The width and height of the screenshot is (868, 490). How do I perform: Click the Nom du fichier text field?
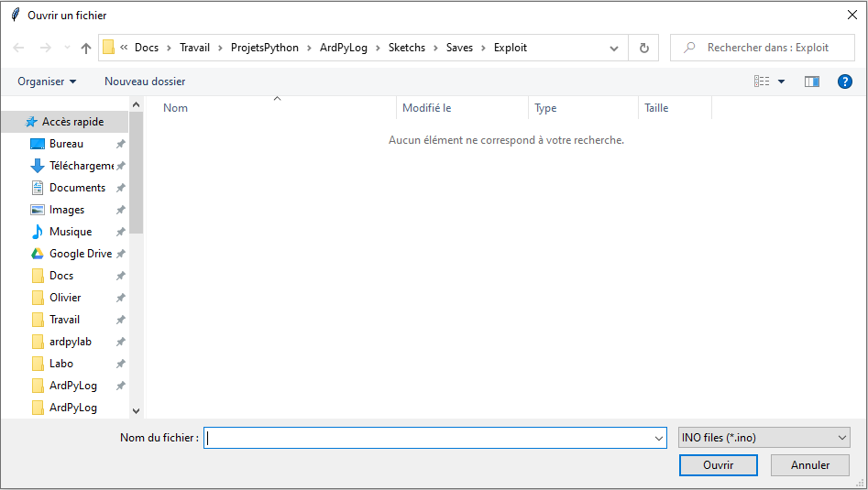(429, 439)
